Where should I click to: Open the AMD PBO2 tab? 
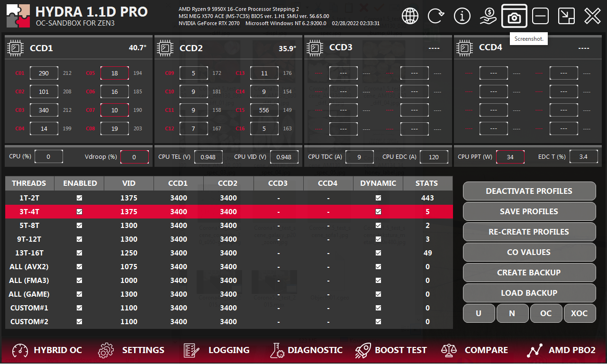(x=572, y=350)
